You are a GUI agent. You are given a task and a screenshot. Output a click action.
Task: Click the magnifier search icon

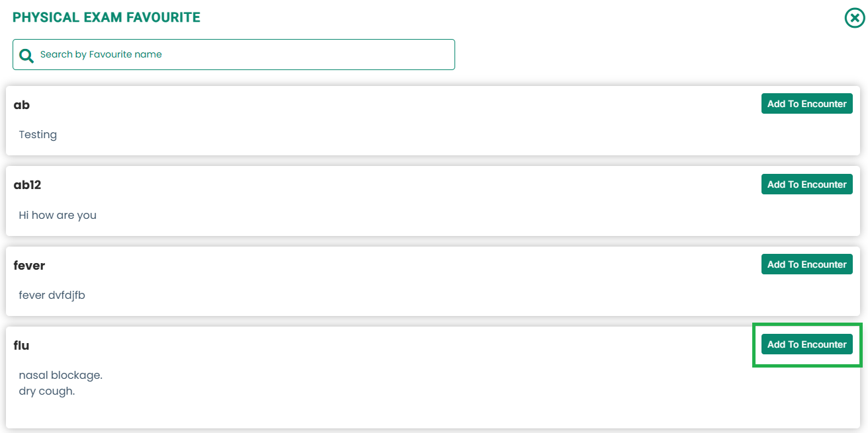tap(26, 55)
